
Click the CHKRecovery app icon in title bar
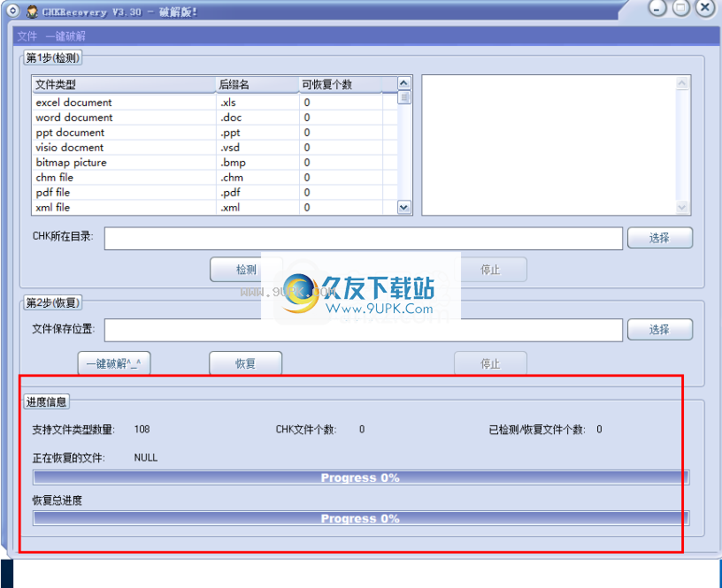point(32,11)
